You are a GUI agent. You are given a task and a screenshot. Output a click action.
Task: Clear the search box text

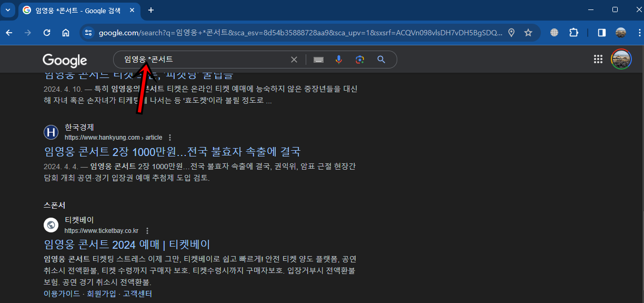tap(294, 60)
